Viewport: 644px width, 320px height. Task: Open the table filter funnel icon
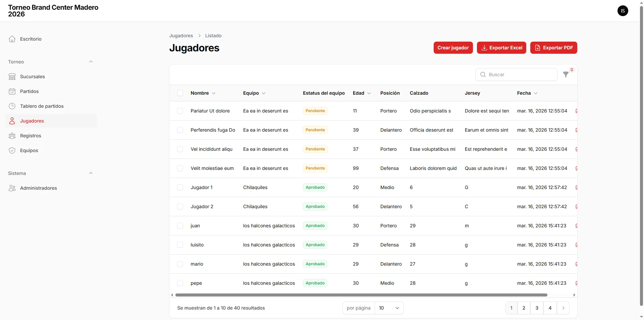pyautogui.click(x=566, y=75)
